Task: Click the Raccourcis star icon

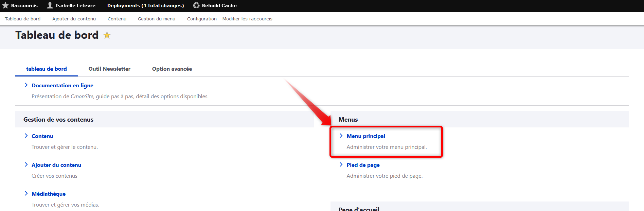Action: point(5,5)
